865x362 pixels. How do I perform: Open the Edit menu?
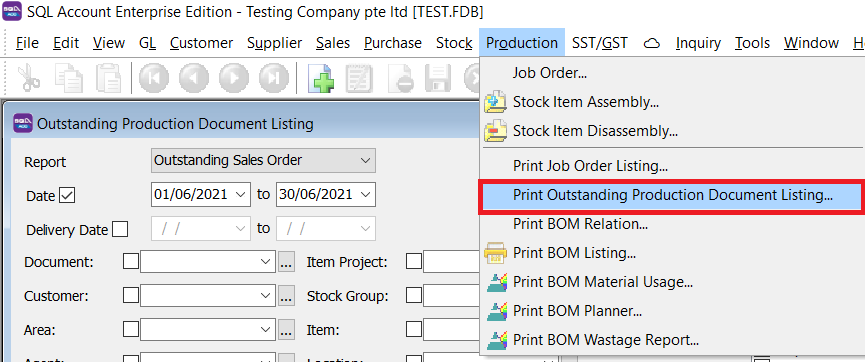click(66, 43)
